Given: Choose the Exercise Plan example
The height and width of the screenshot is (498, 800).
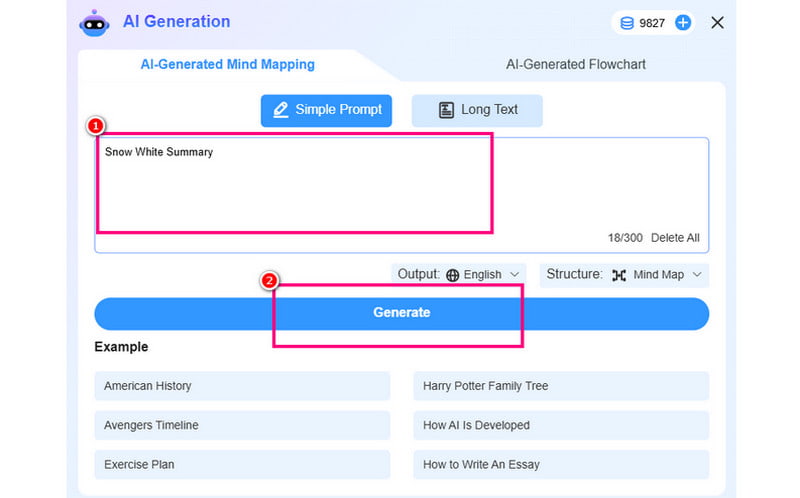Looking at the screenshot, I should point(242,464).
